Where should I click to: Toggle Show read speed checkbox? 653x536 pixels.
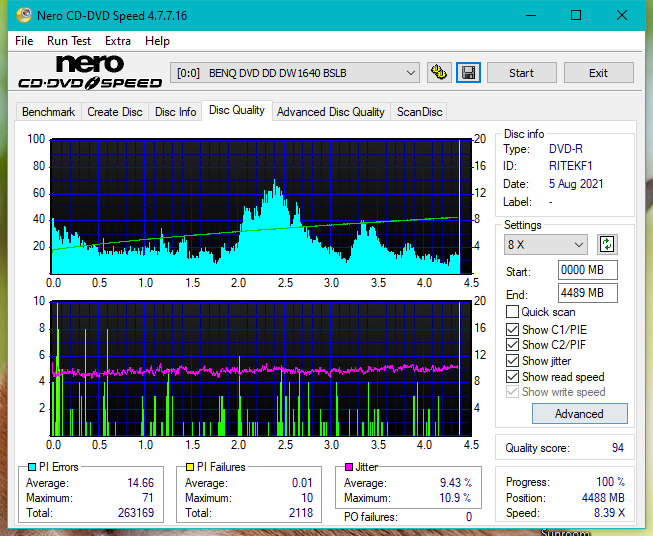[x=512, y=377]
